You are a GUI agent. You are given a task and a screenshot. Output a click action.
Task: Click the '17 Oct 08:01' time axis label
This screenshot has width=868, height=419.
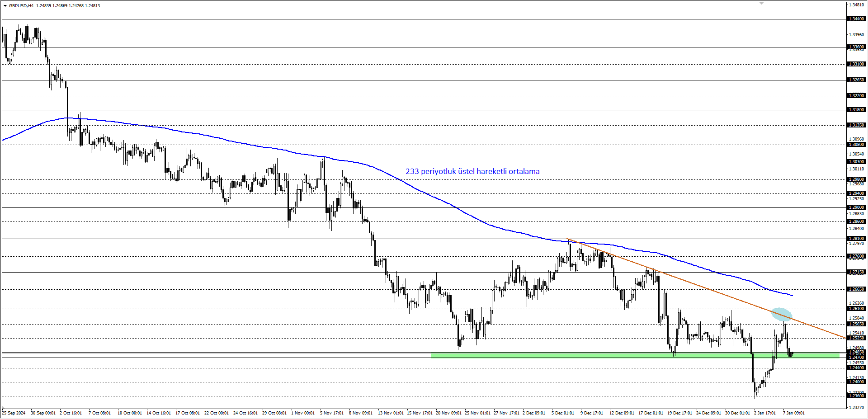coord(188,413)
